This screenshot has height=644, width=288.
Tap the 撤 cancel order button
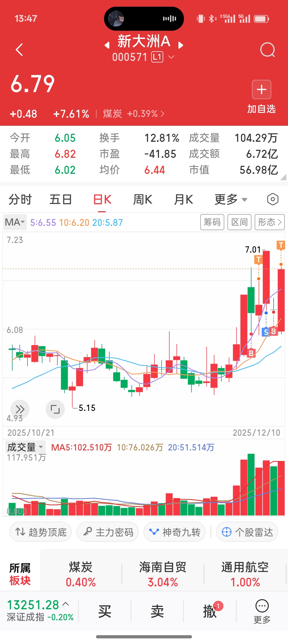pos(210,611)
